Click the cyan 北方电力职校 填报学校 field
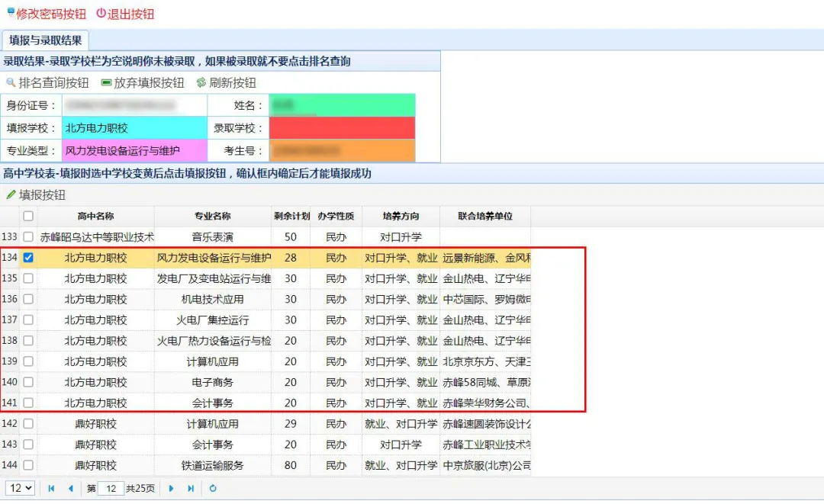 [x=134, y=128]
